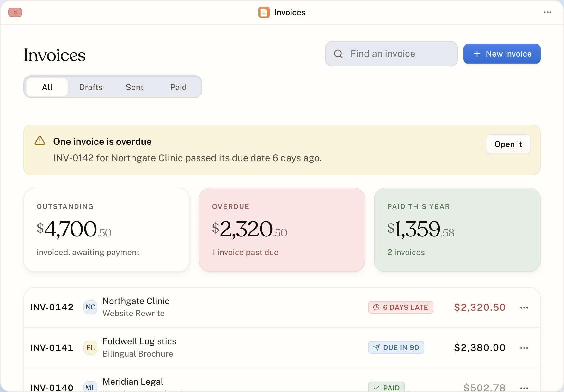Click the Website Rewrite project label

133,313
